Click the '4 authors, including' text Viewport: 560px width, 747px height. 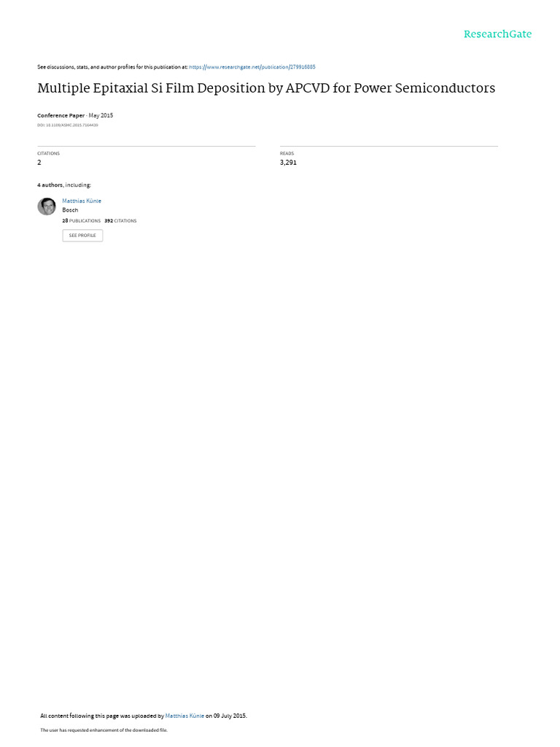click(x=64, y=185)
